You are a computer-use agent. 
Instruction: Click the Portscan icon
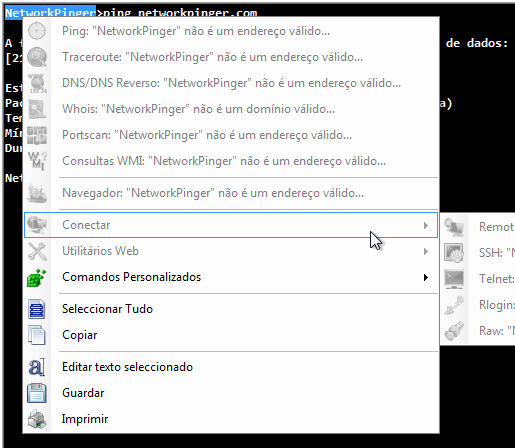click(x=37, y=135)
